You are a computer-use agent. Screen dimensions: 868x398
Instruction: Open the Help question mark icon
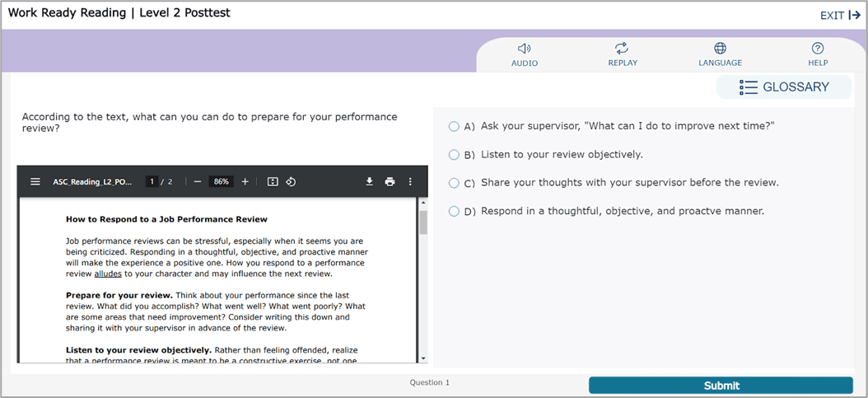click(818, 49)
